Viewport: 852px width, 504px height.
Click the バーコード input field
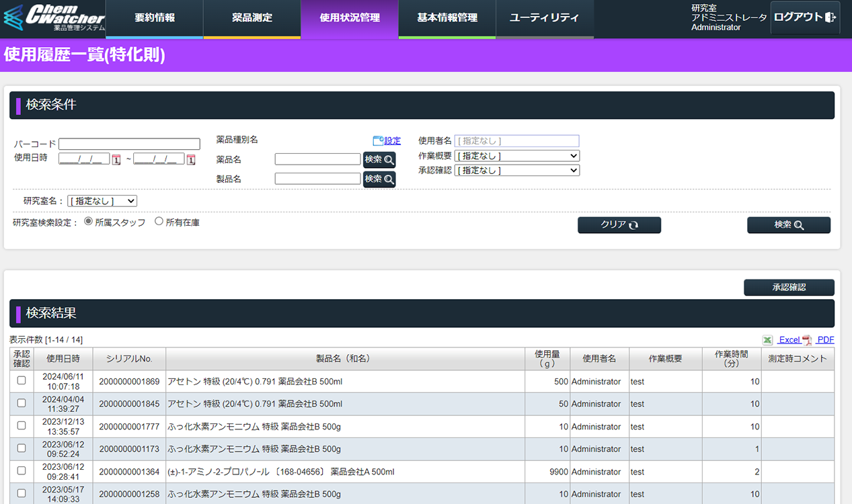[129, 144]
